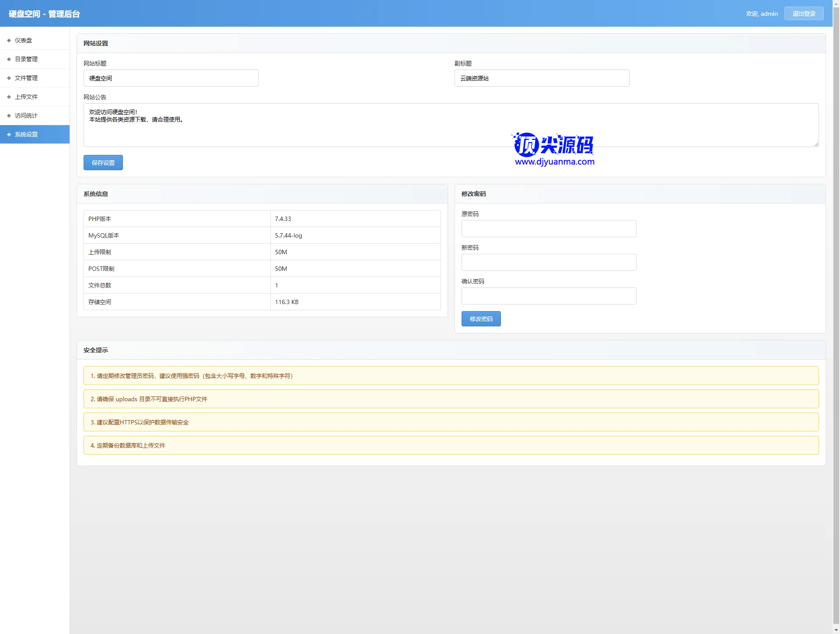Image resolution: width=840 pixels, height=634 pixels.
Task: Click the diamond icon beside 访问统计
Action: coord(9,116)
